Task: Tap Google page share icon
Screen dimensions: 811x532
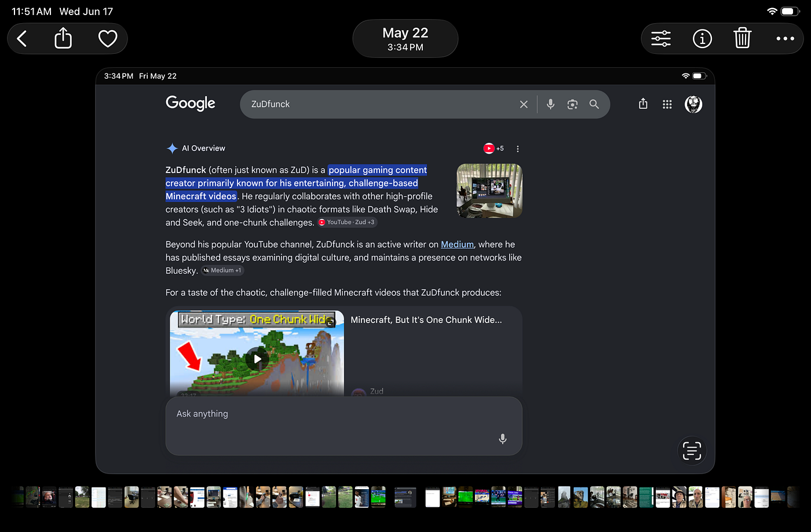Action: 643,104
